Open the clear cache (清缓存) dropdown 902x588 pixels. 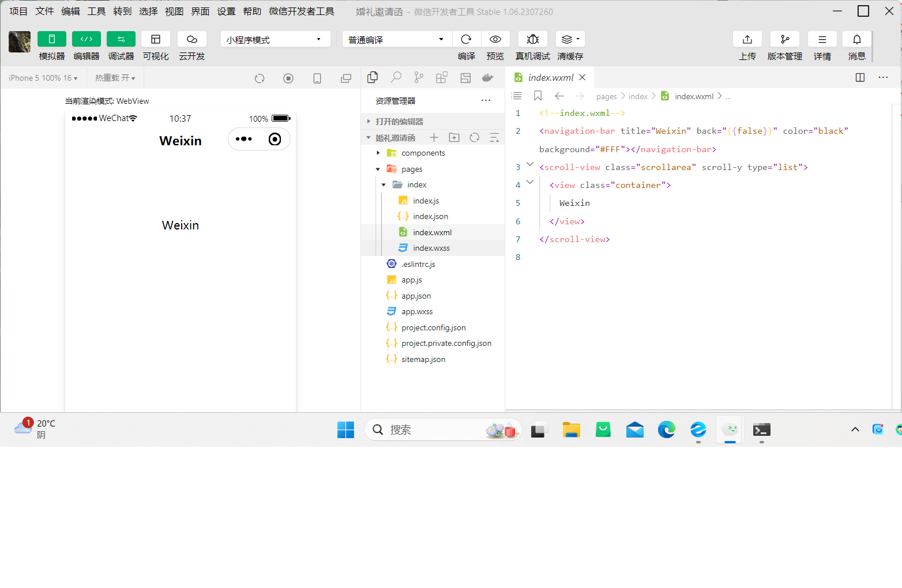pos(570,39)
